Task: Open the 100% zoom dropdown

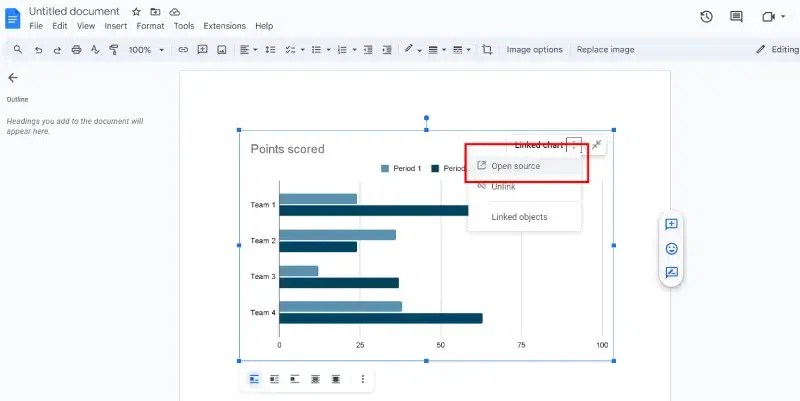Action: [146, 49]
